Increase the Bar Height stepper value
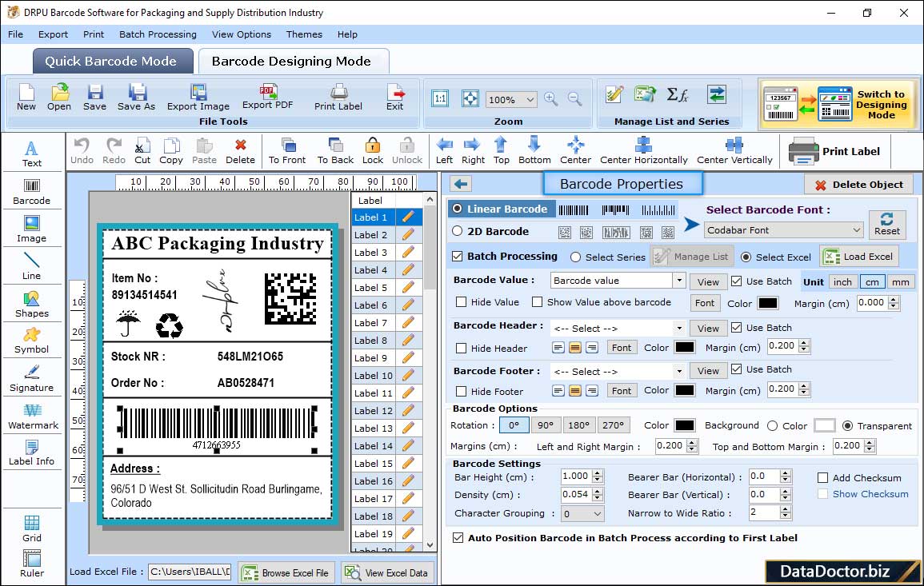Viewport: 924px width, 586px height. coord(598,473)
